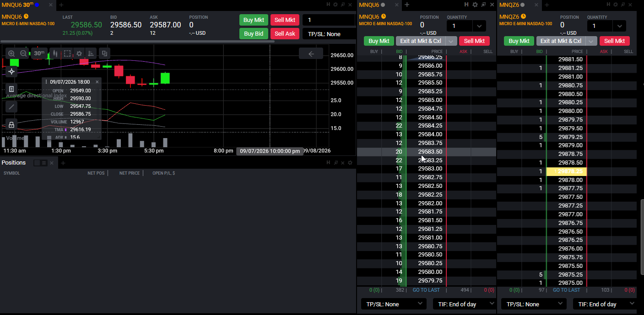The height and width of the screenshot is (315, 644).
Task: Click the back arrow on the chart
Action: click(x=311, y=53)
